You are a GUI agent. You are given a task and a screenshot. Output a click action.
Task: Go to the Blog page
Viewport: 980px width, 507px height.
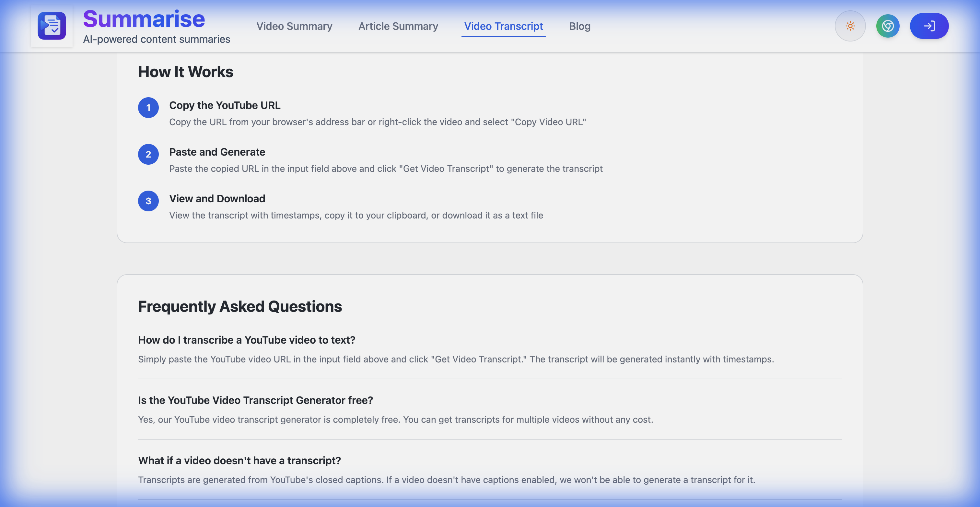tap(579, 26)
